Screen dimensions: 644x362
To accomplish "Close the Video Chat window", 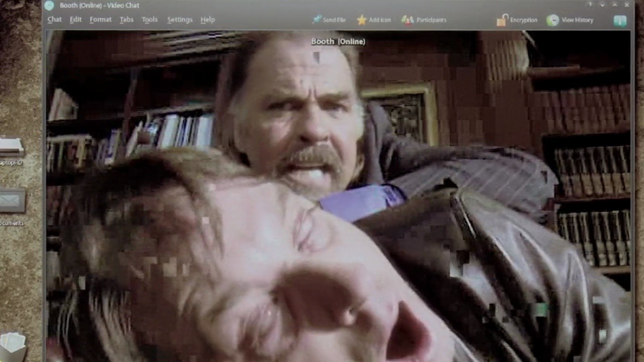I will (x=626, y=5).
